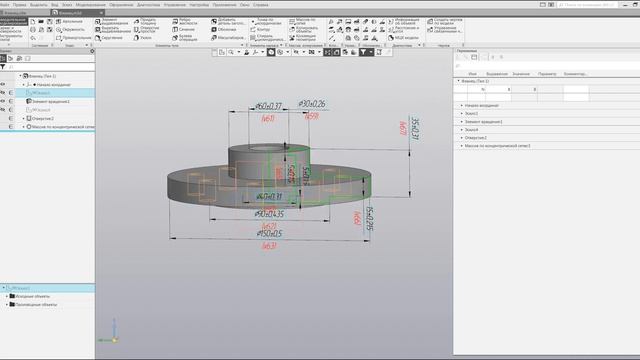The width and height of the screenshot is (640, 360).
Task: Expand Начало координат in model tree
Action: [24, 84]
